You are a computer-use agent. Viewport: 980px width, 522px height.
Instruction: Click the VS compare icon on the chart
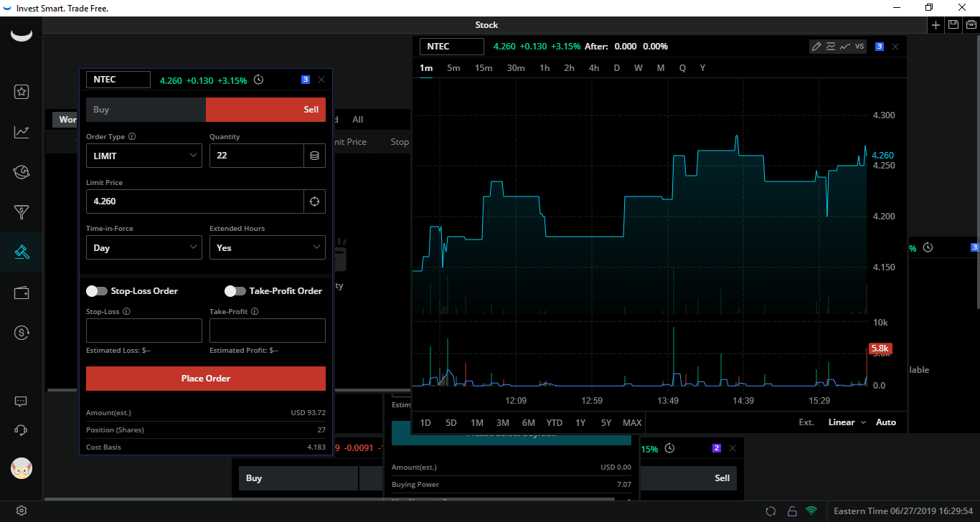[859, 46]
